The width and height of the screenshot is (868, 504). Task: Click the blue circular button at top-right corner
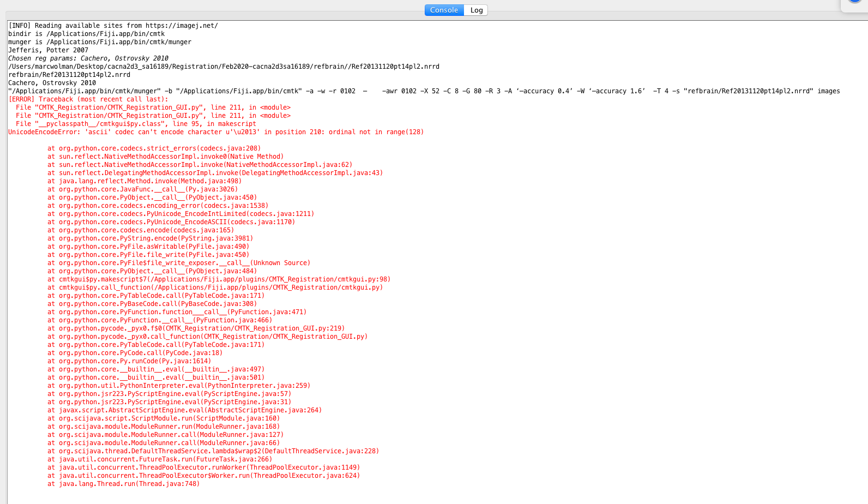click(x=854, y=2)
